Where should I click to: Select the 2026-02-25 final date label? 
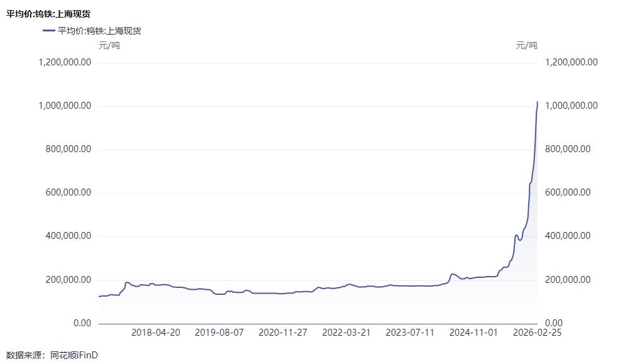[538, 333]
